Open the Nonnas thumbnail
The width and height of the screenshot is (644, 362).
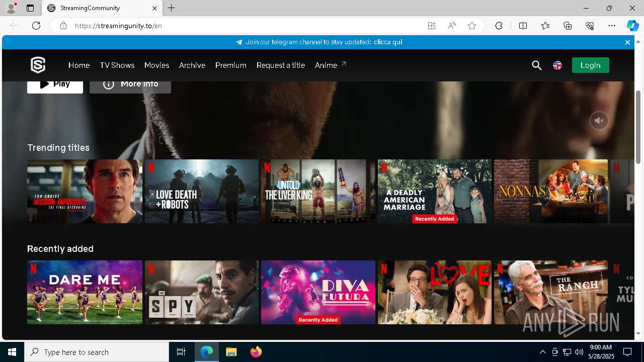coord(551,191)
